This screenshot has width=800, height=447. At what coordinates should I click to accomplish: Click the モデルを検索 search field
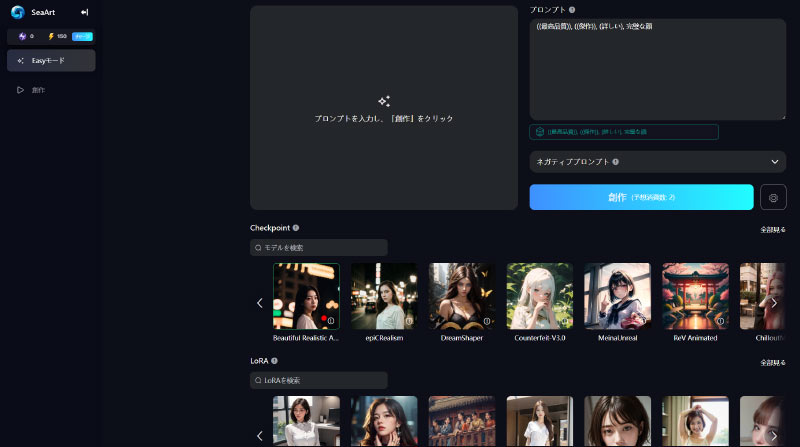[319, 247]
